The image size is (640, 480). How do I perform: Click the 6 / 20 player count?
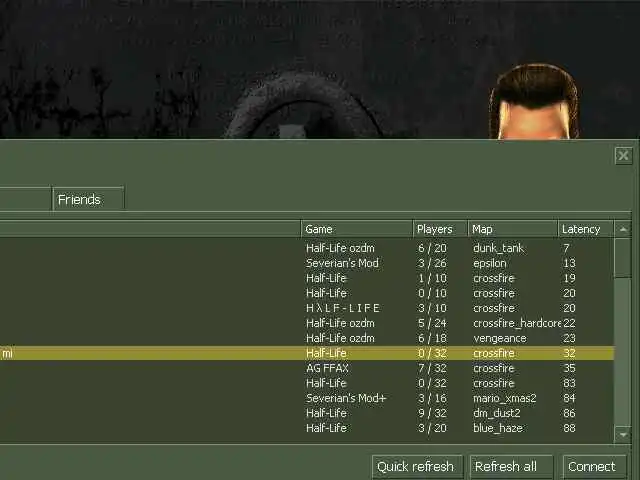click(x=432, y=248)
